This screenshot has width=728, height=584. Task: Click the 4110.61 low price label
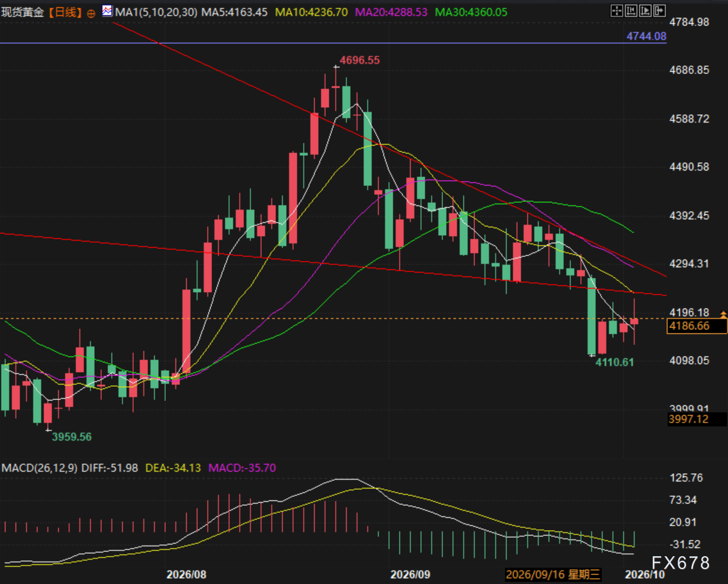pyautogui.click(x=614, y=361)
